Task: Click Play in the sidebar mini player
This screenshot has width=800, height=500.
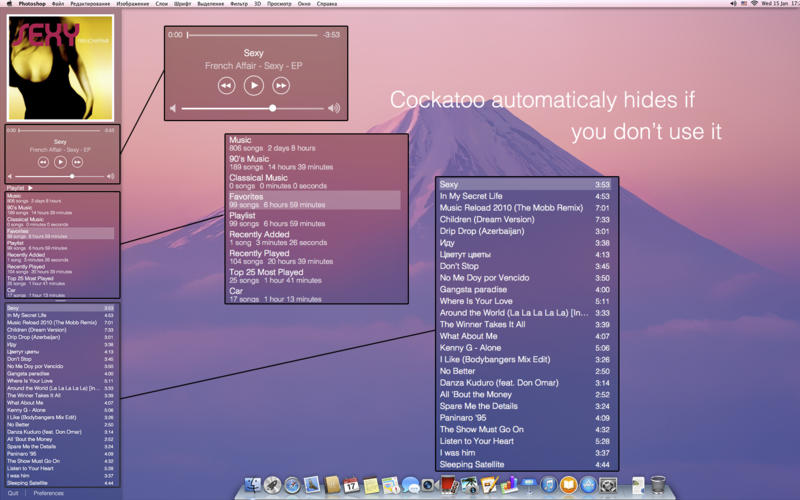Action: click(60, 162)
